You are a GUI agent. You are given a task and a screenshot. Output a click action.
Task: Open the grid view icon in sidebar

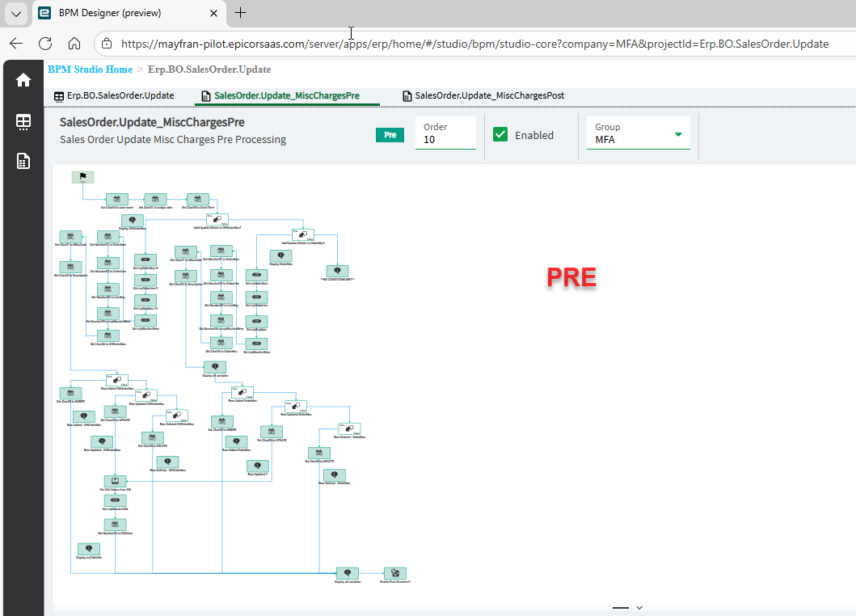pyautogui.click(x=23, y=121)
